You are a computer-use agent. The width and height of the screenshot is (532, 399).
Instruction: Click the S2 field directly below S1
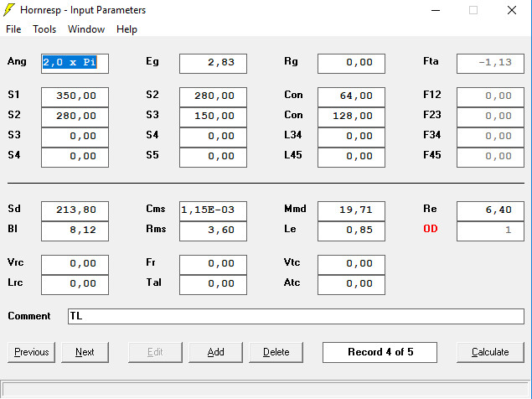[x=75, y=117]
